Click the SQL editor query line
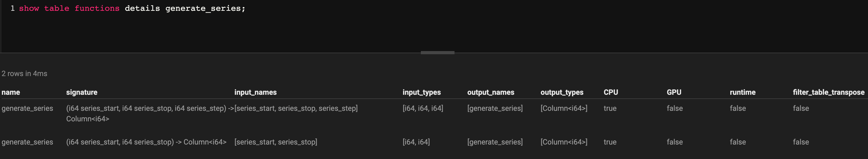This screenshot has height=159, width=868. click(x=132, y=8)
